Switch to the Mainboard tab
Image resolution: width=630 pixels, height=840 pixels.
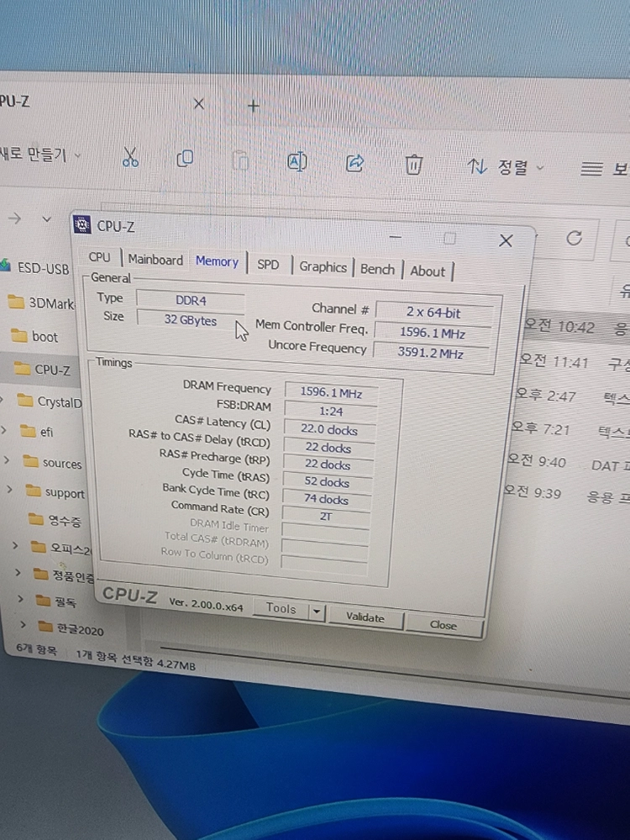coord(155,260)
